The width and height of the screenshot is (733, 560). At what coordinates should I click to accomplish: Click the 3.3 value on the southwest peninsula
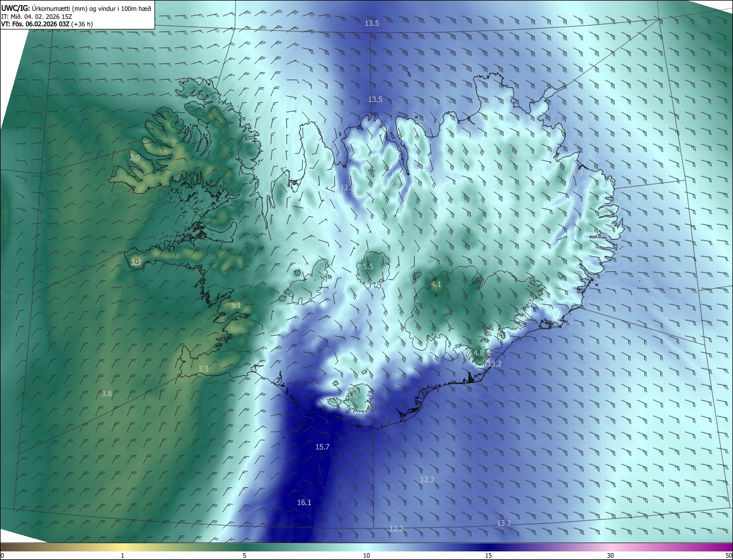click(x=203, y=369)
